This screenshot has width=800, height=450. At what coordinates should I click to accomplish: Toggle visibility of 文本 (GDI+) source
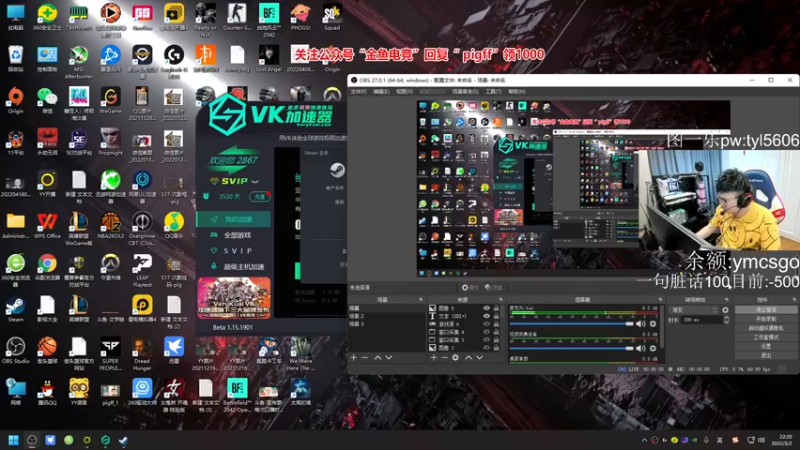coord(486,316)
